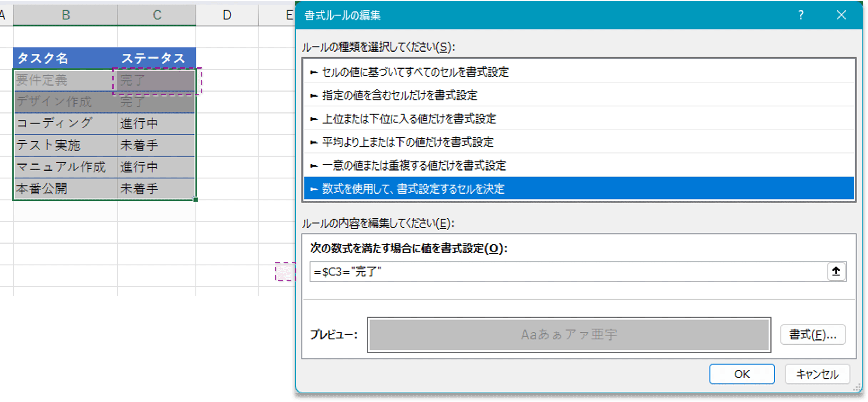Image resolution: width=868 pixels, height=402 pixels.
Task: Select the 完了 status cell for 要件定義
Action: click(156, 81)
